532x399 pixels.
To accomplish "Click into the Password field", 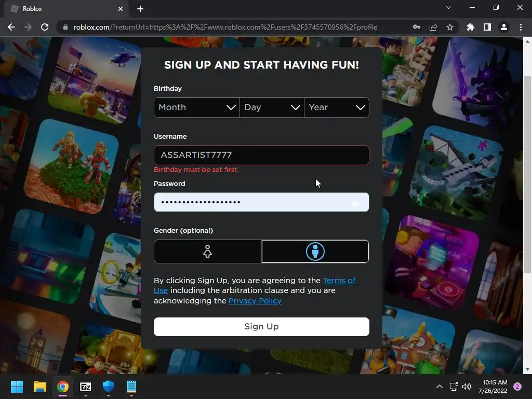I will pos(261,202).
